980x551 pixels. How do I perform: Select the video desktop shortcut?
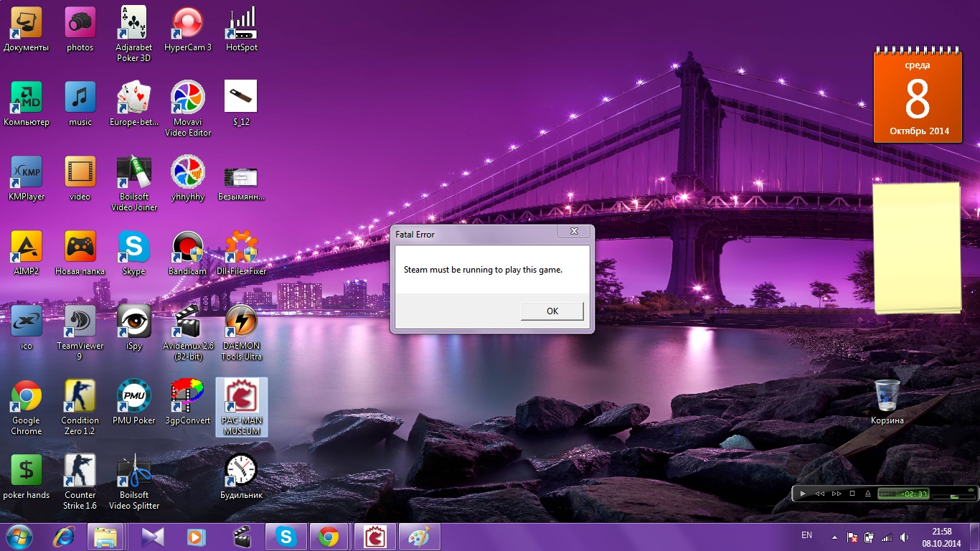click(x=80, y=179)
